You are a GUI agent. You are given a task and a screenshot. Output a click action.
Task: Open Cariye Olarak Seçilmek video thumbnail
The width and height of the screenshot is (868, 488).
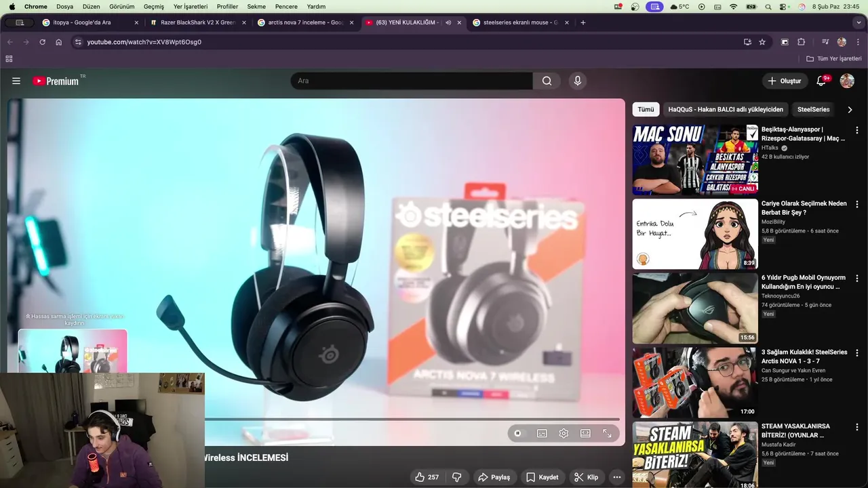(x=695, y=234)
